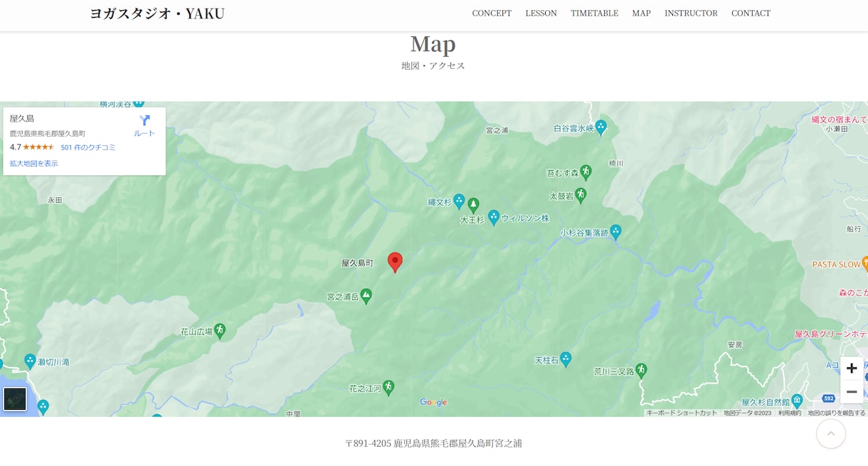Open the TIMETABLE nav link
The width and height of the screenshot is (868, 466).
(595, 14)
